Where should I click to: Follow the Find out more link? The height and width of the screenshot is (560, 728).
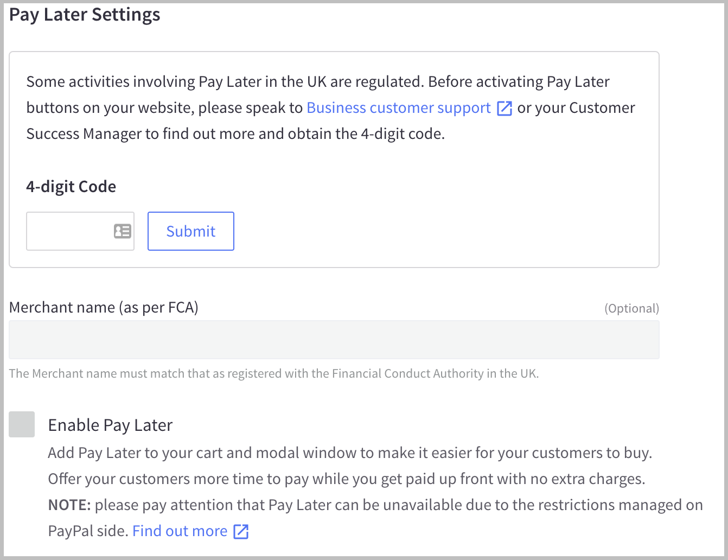click(x=179, y=531)
